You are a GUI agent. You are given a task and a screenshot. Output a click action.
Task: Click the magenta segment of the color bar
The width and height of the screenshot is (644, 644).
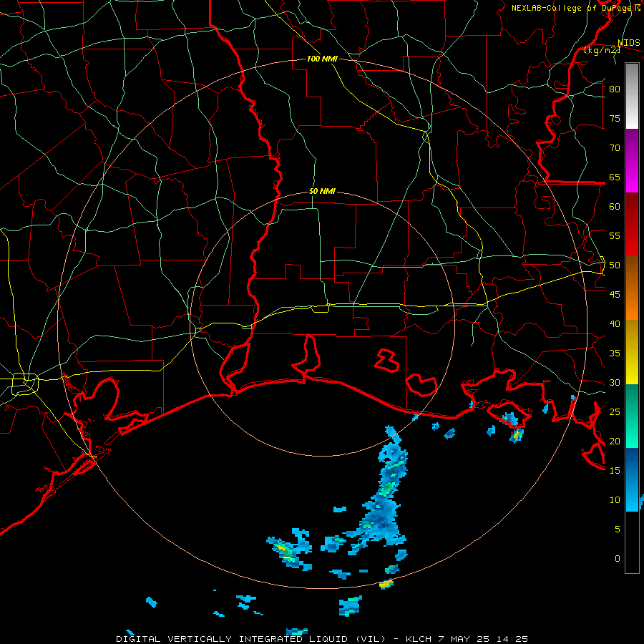632,160
